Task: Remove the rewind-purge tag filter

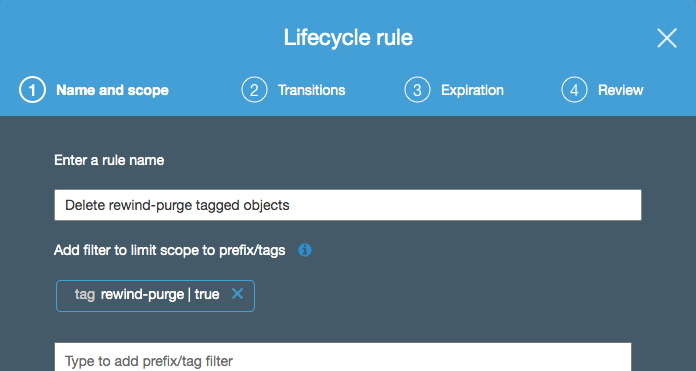Action: tap(237, 293)
